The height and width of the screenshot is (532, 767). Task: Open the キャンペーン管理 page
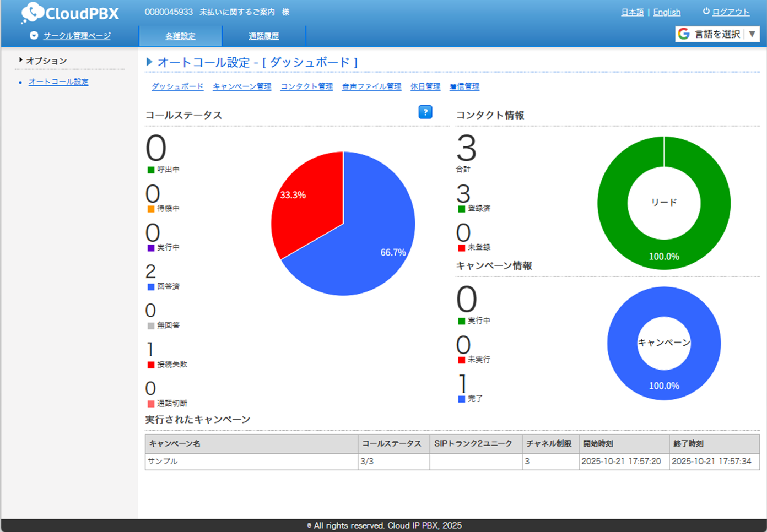241,86
